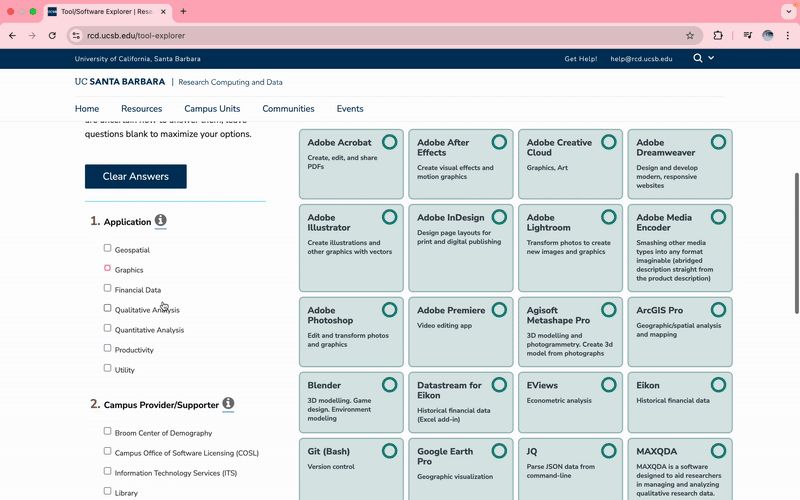Check the Broom Center of Demography checkbox
The width and height of the screenshot is (800, 500).
coord(107,431)
